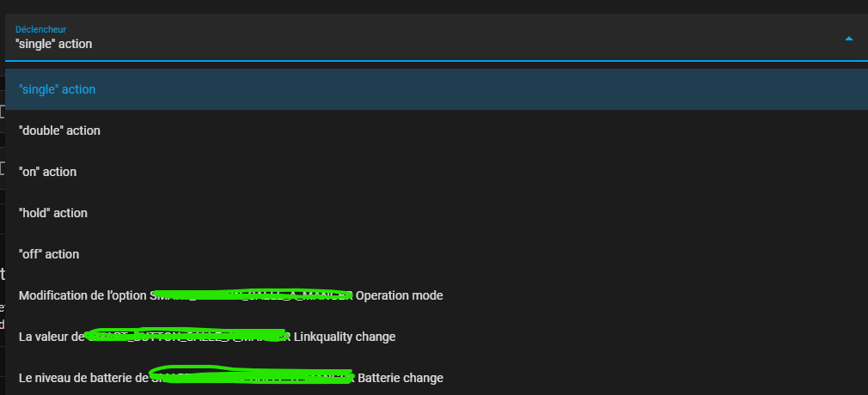Select the "hold" action entry
This screenshot has height=395, width=868.
(52, 213)
